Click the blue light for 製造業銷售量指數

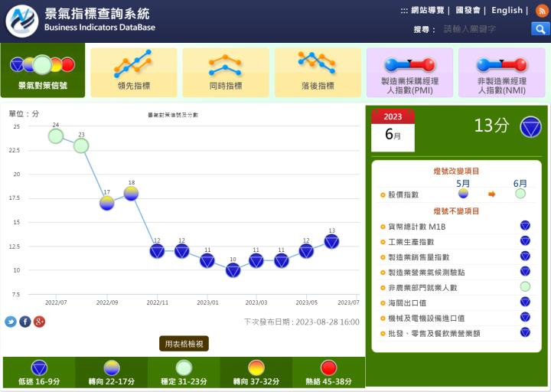tap(525, 256)
